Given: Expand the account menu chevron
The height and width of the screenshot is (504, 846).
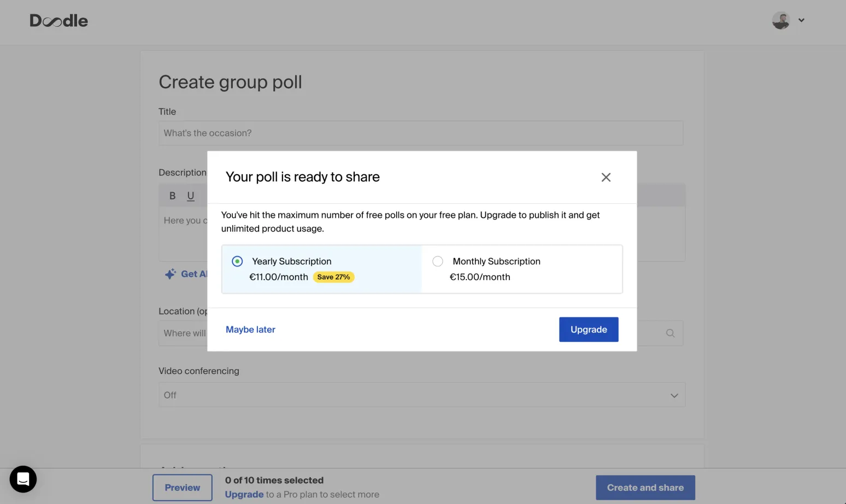Looking at the screenshot, I should point(801,20).
